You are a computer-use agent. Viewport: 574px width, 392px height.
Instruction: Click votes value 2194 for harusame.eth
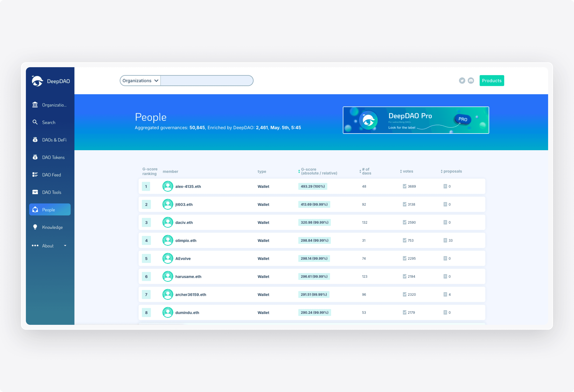tap(411, 276)
